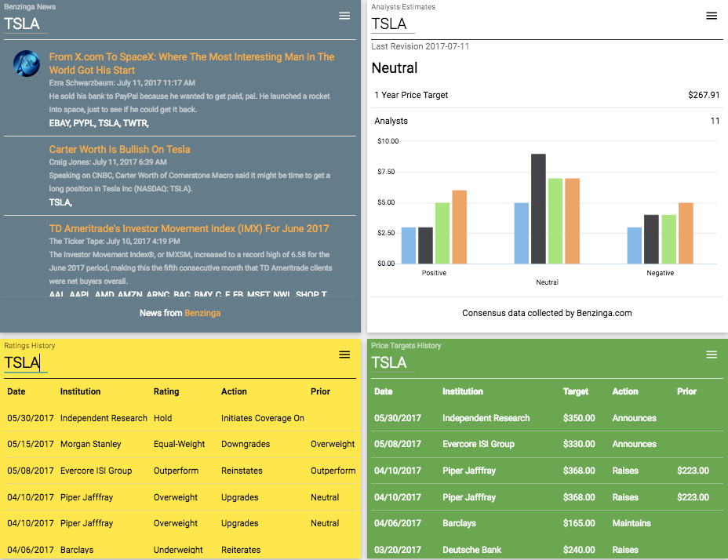Click the Analysts count value 11
The image size is (728, 560).
click(x=715, y=121)
